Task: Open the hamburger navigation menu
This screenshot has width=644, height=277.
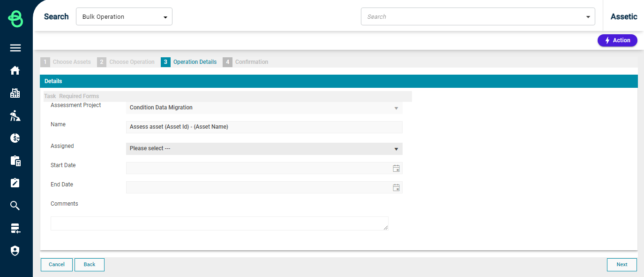Action: pos(15,48)
